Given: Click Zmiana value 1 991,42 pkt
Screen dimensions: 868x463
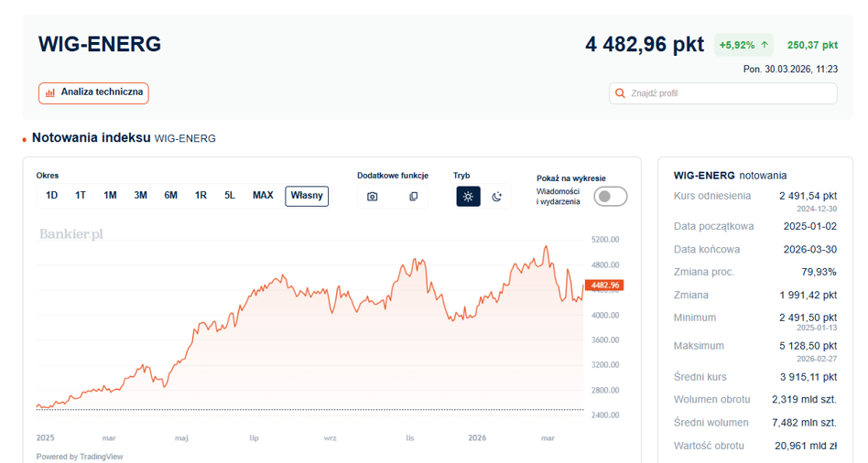Looking at the screenshot, I should coord(808,296).
